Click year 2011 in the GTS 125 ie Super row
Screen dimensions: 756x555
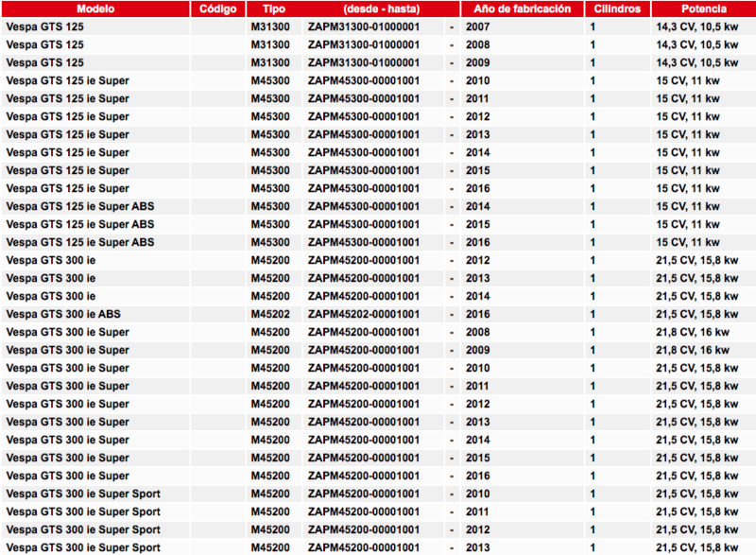[x=477, y=99]
